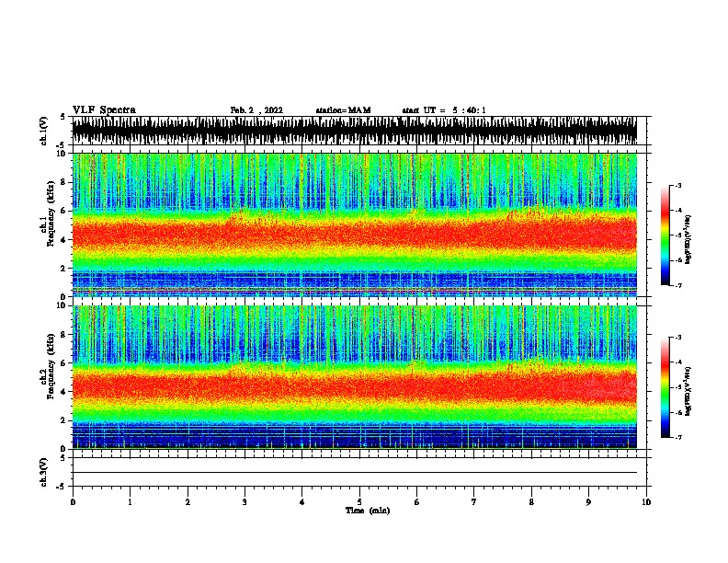Click the time axis tick label "0"

pos(73,502)
